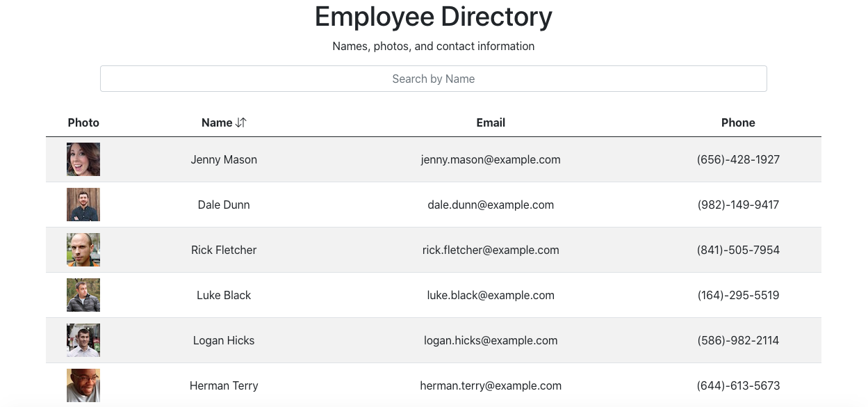The width and height of the screenshot is (868, 407).
Task: Click Herman Terry's name in the table
Action: [224, 385]
